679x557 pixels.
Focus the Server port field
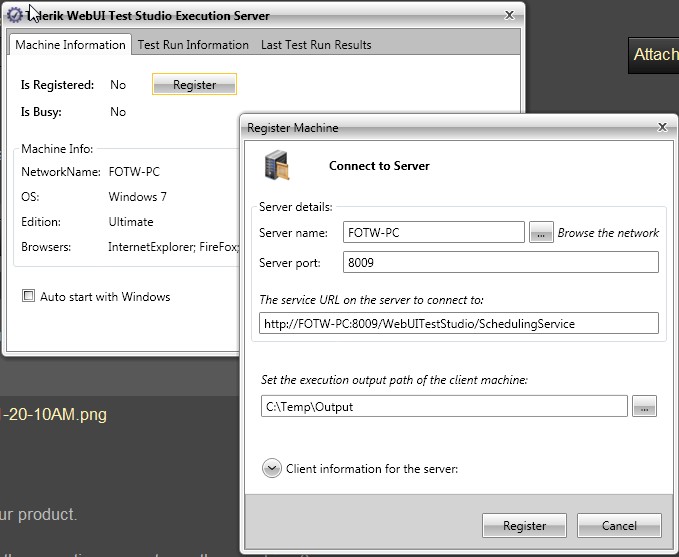[500, 262]
